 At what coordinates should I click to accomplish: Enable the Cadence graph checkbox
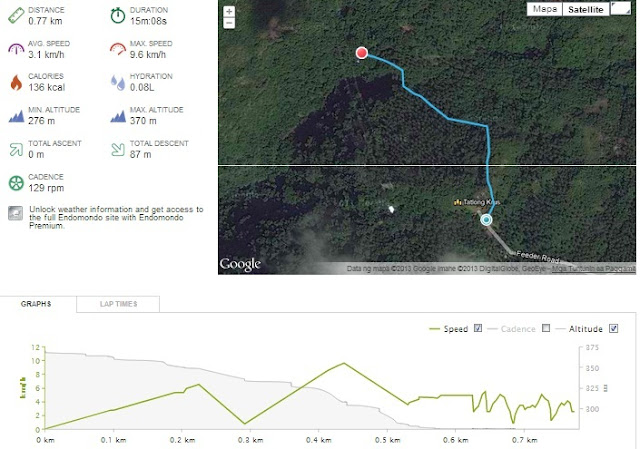point(545,329)
